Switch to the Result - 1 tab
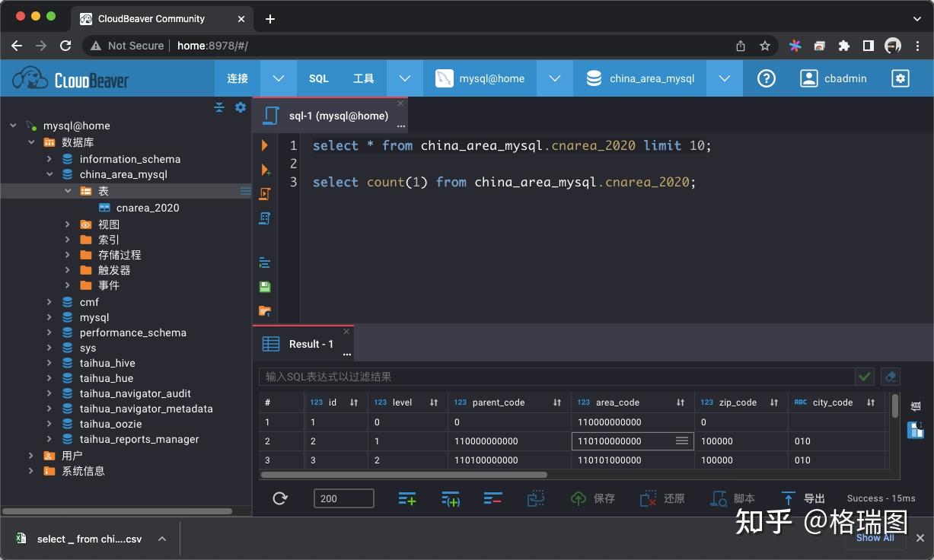 [310, 344]
